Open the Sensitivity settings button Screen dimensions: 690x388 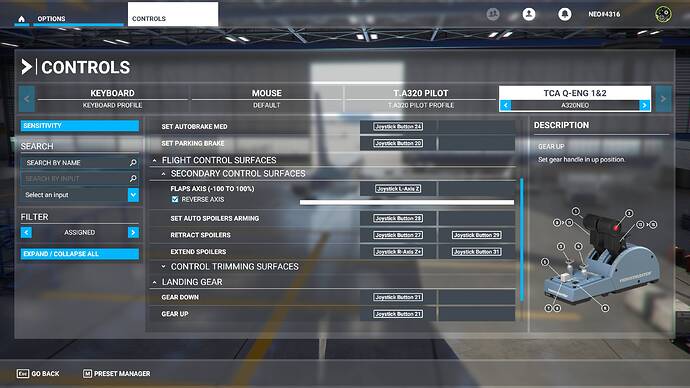click(80, 126)
